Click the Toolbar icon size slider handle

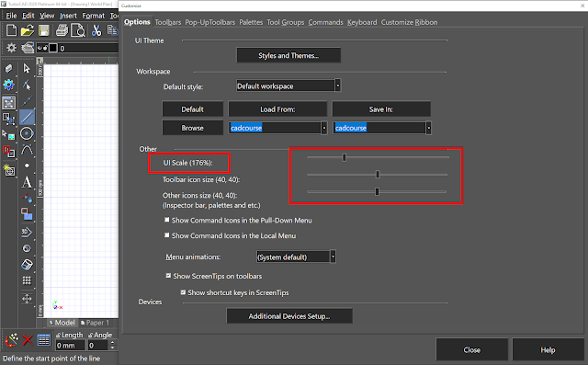click(378, 175)
